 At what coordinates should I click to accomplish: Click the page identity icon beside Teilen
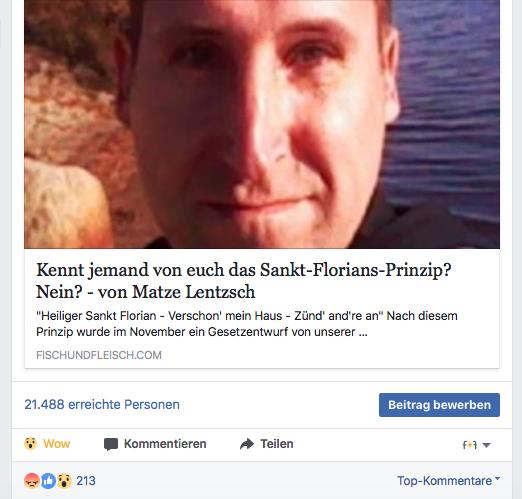(x=470, y=445)
